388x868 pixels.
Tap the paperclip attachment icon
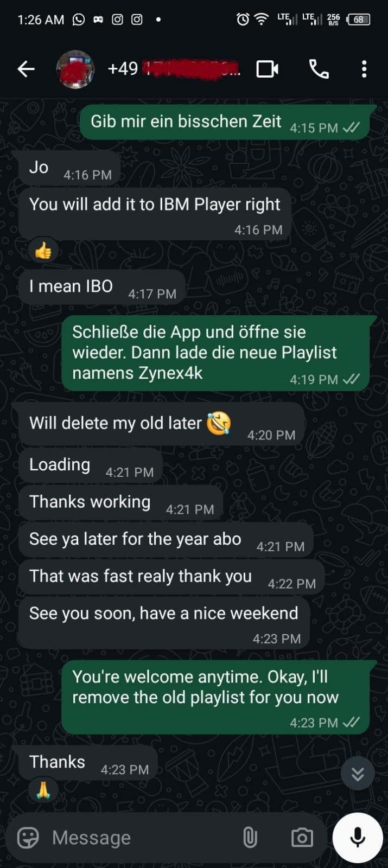coord(250,838)
